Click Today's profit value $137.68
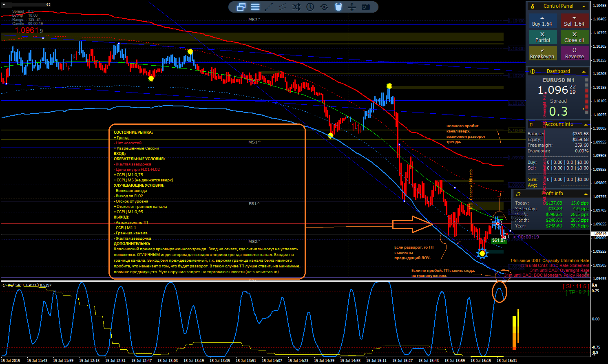608x364 pixels. 554,203
